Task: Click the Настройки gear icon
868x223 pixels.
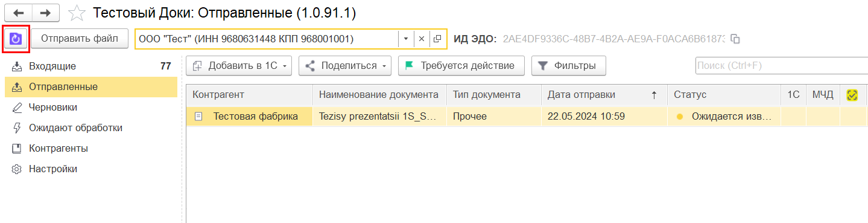Action: coord(17,169)
